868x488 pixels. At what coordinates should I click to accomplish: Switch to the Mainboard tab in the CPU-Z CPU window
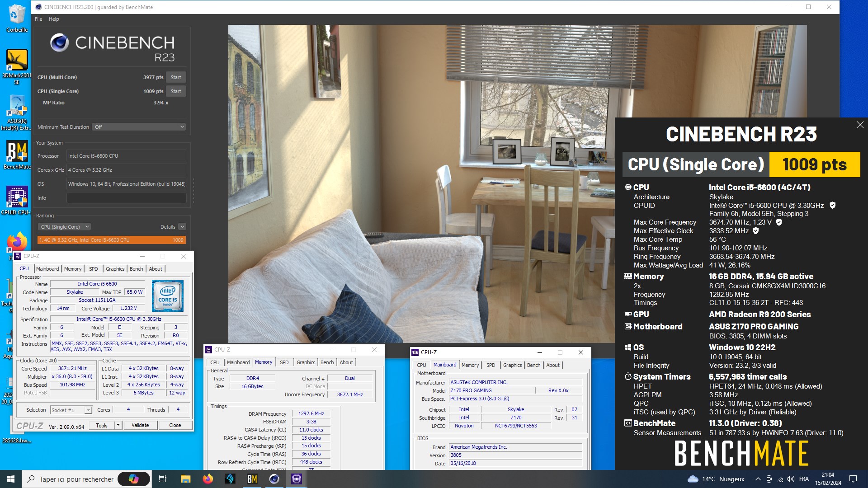tap(47, 269)
